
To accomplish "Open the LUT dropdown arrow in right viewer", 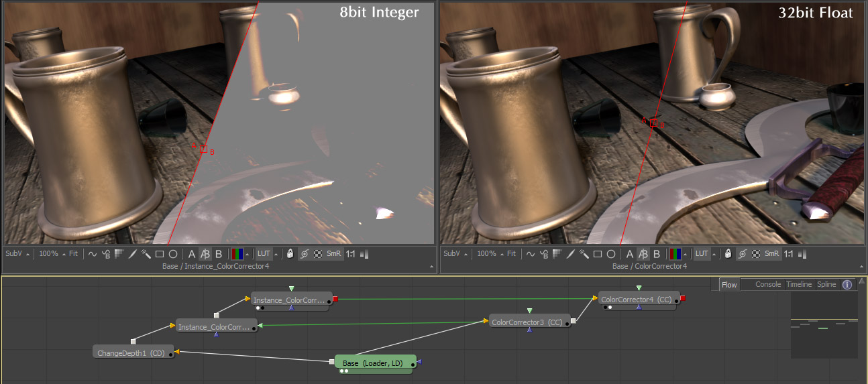I will tap(714, 254).
